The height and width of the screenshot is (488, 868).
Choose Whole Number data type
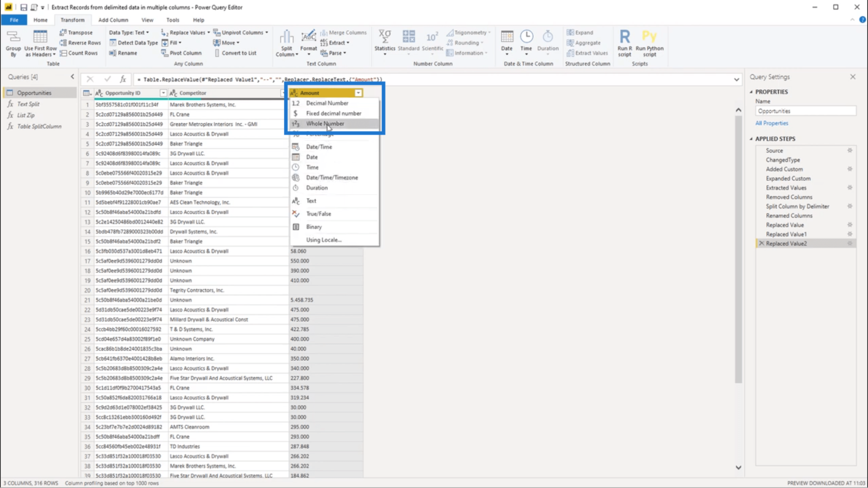(334, 123)
